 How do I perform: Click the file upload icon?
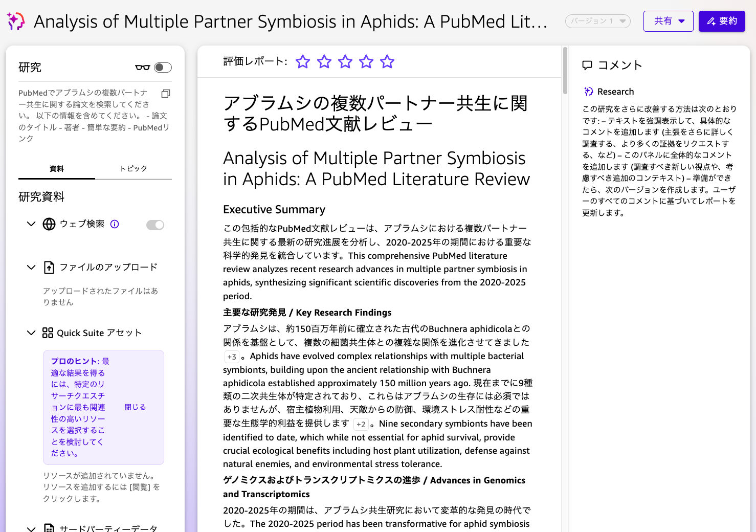pyautogui.click(x=49, y=267)
